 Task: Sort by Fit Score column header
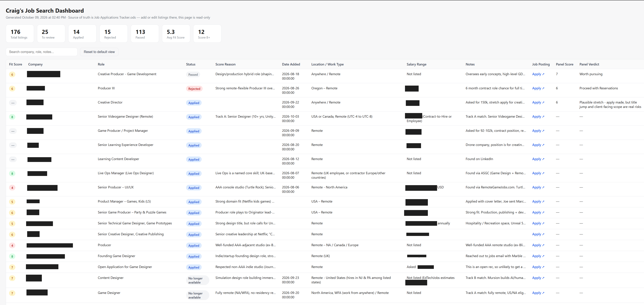[x=16, y=64]
